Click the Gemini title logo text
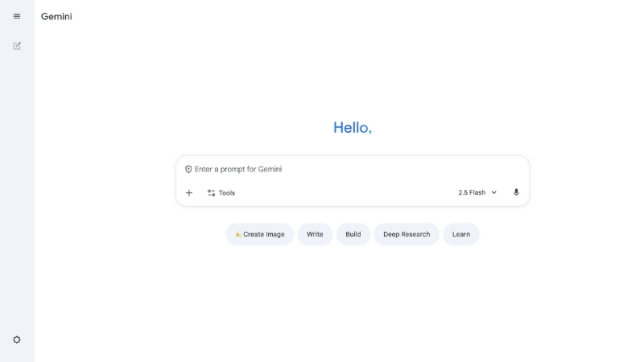The height and width of the screenshot is (362, 644). click(x=56, y=16)
